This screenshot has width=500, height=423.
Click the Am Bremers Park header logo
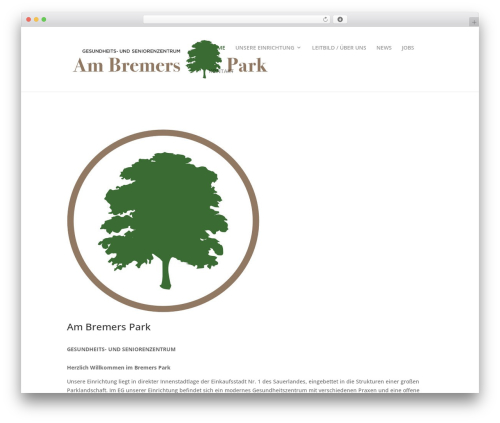point(170,59)
